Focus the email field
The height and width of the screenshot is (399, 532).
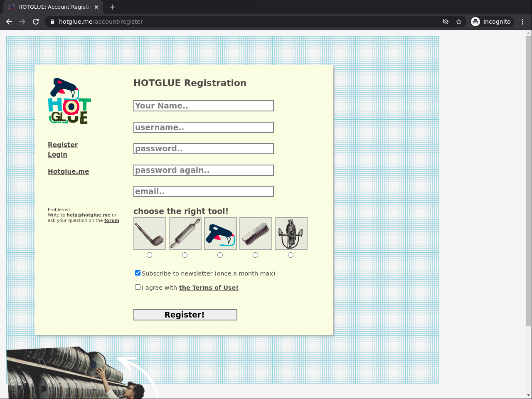(204, 191)
